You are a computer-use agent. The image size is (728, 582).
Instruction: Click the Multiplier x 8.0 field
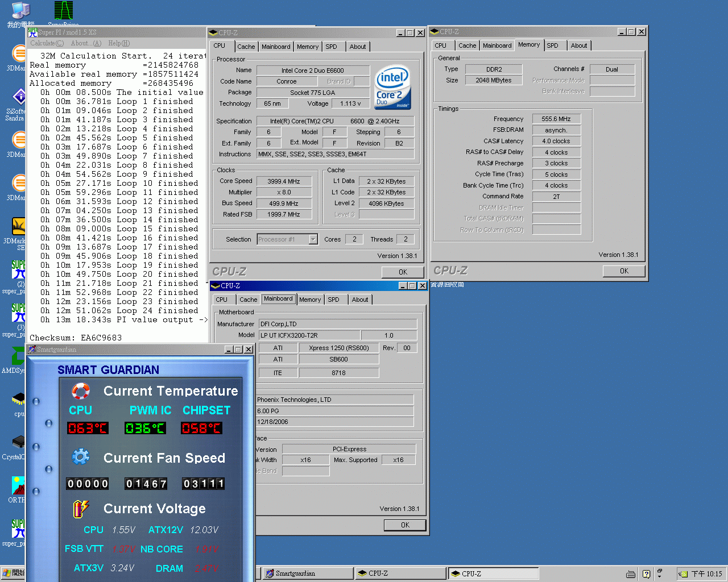[284, 192]
